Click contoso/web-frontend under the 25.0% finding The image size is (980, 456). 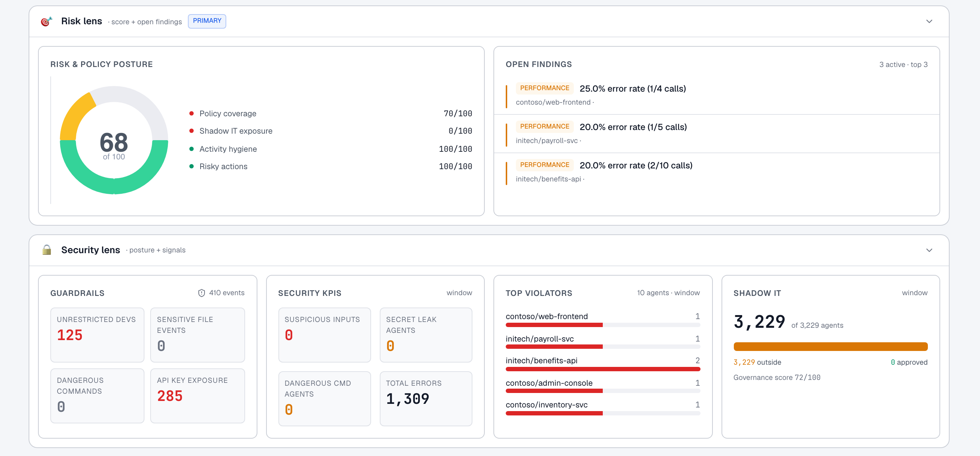click(x=553, y=103)
